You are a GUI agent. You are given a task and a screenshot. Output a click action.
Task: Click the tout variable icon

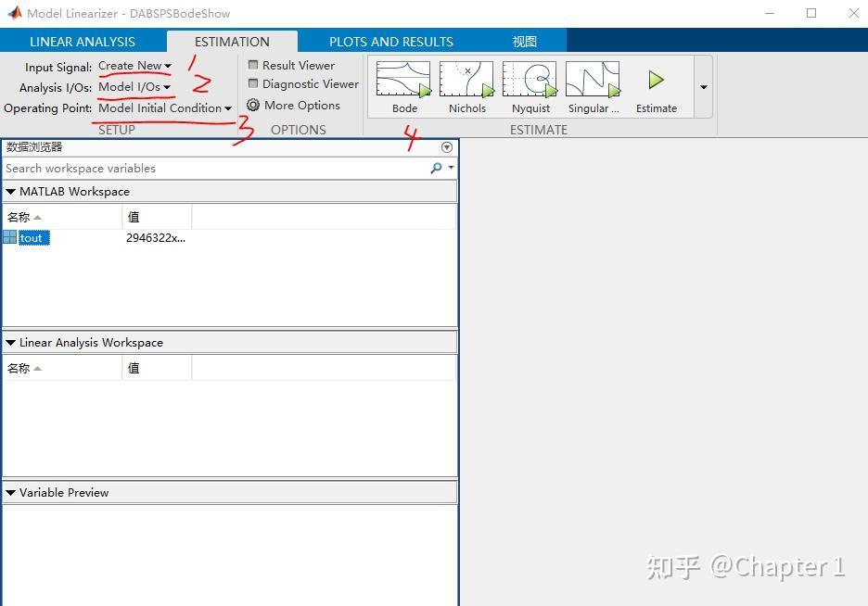tap(9, 237)
